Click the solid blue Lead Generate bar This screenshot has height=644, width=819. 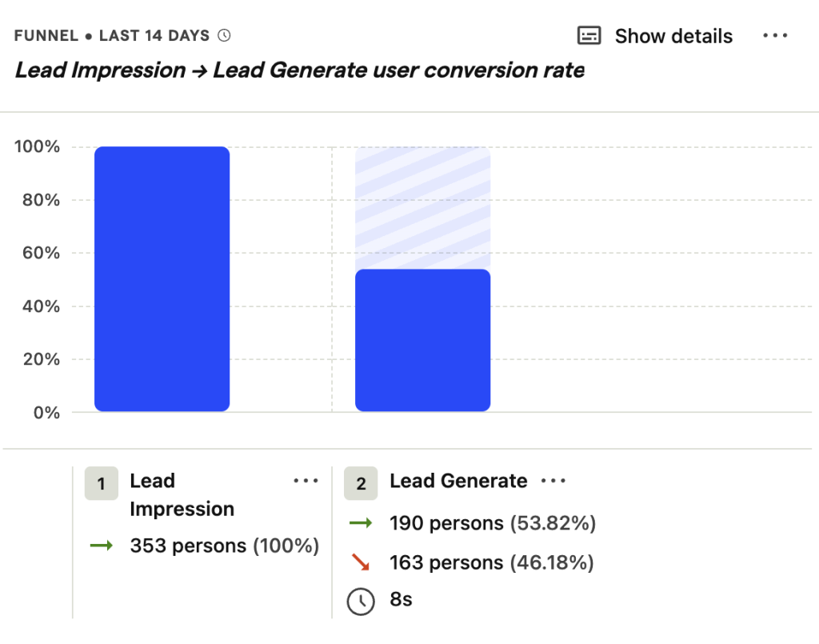[422, 340]
